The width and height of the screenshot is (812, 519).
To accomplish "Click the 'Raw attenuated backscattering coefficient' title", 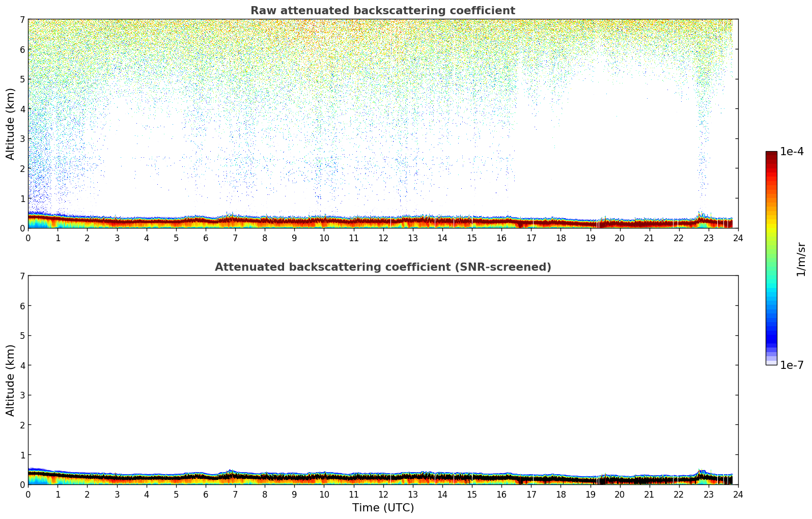I will (383, 11).
